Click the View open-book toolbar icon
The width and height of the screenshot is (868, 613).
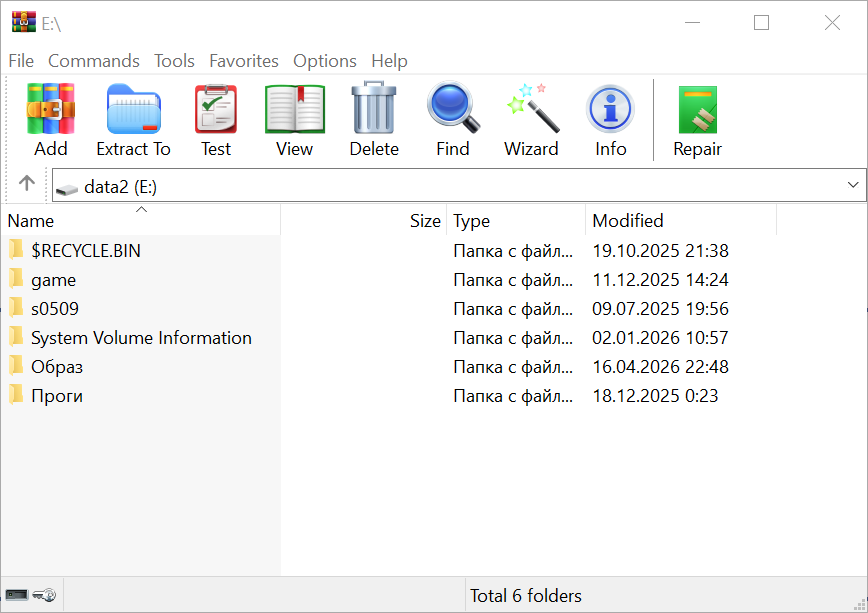tap(294, 109)
